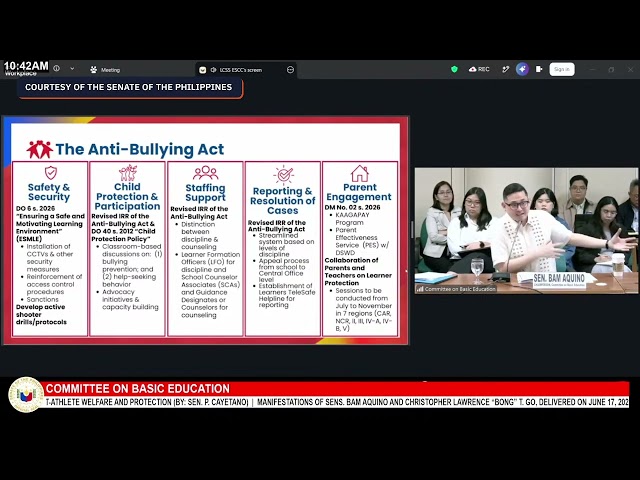Switch to LCSS ESCC's screen tab
The height and width of the screenshot is (480, 640).
pos(241,70)
